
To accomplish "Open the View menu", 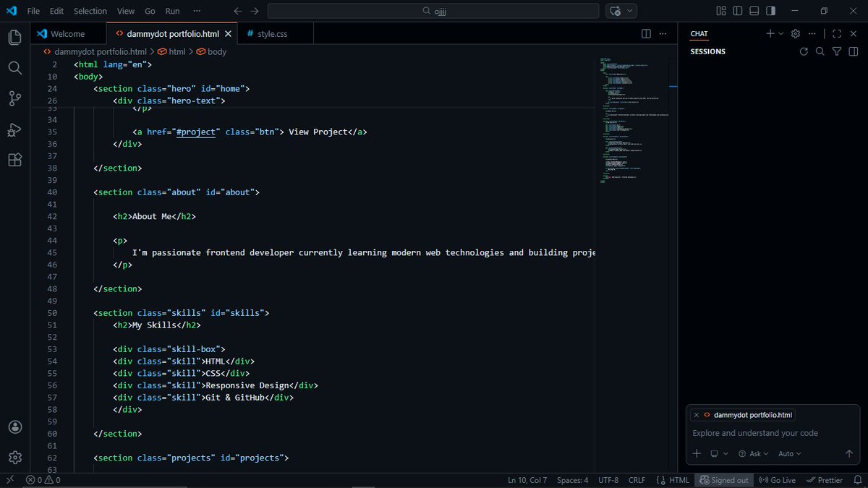I will [x=126, y=11].
